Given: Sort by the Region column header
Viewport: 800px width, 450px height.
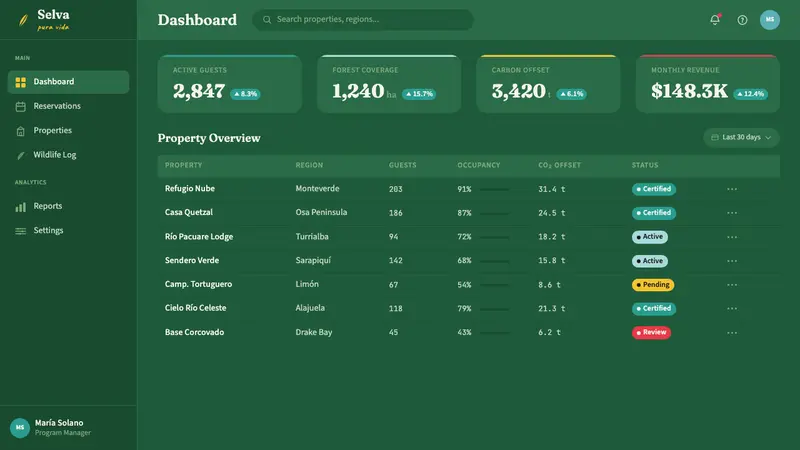Looking at the screenshot, I should [309, 165].
